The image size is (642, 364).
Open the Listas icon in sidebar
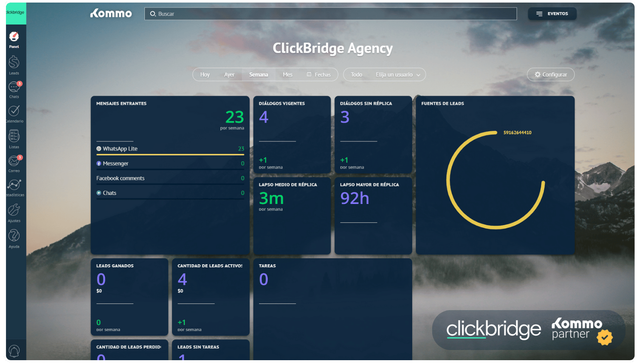[x=14, y=136]
